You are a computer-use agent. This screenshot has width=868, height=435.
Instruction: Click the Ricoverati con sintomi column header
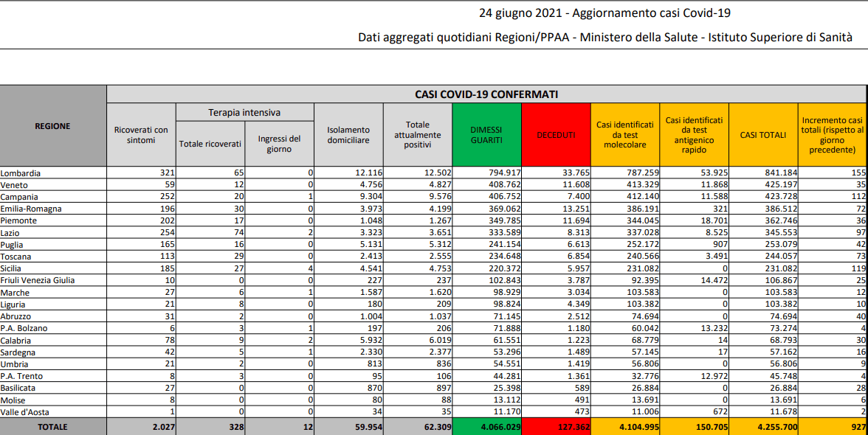tap(141, 134)
